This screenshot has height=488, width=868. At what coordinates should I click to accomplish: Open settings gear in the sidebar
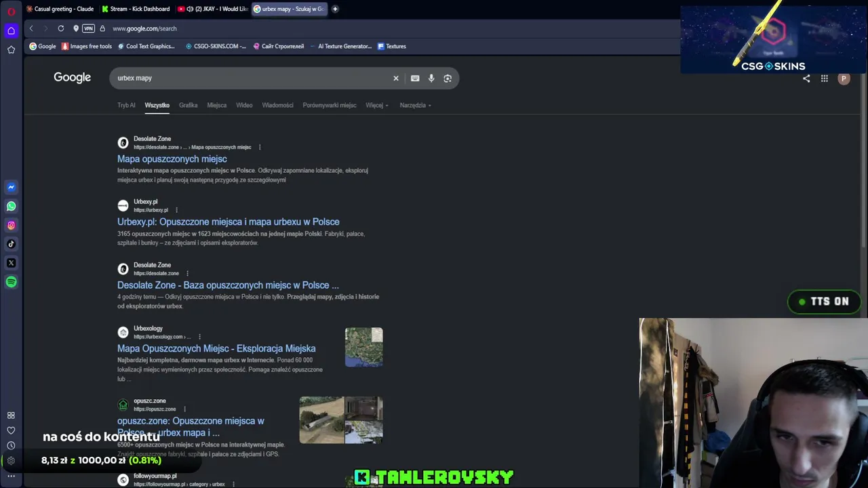[x=11, y=460]
